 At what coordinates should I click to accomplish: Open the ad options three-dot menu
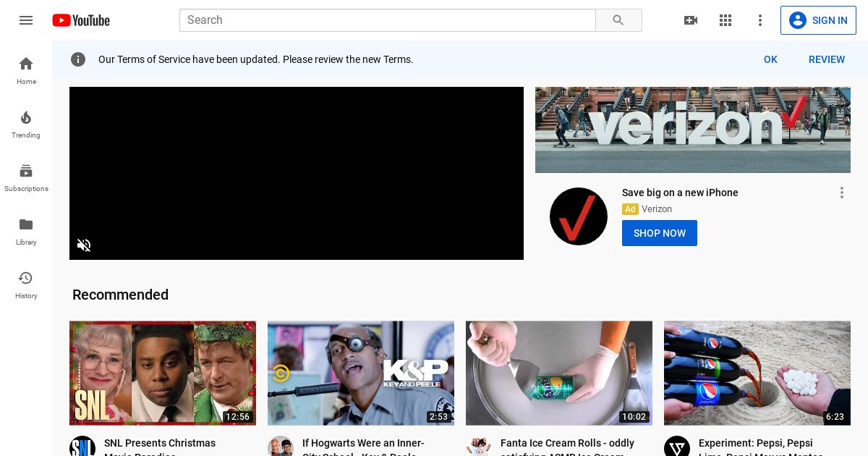coord(841,193)
